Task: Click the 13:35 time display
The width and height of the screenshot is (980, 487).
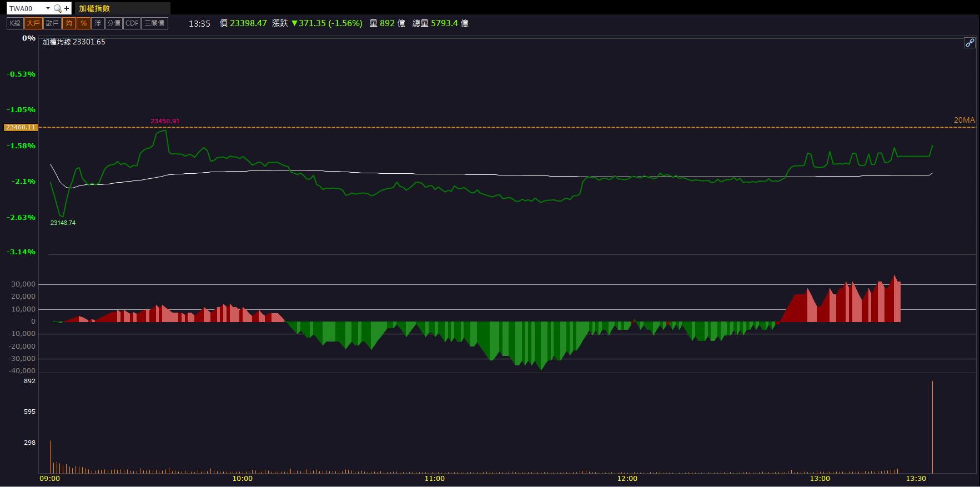Action: pyautogui.click(x=199, y=23)
